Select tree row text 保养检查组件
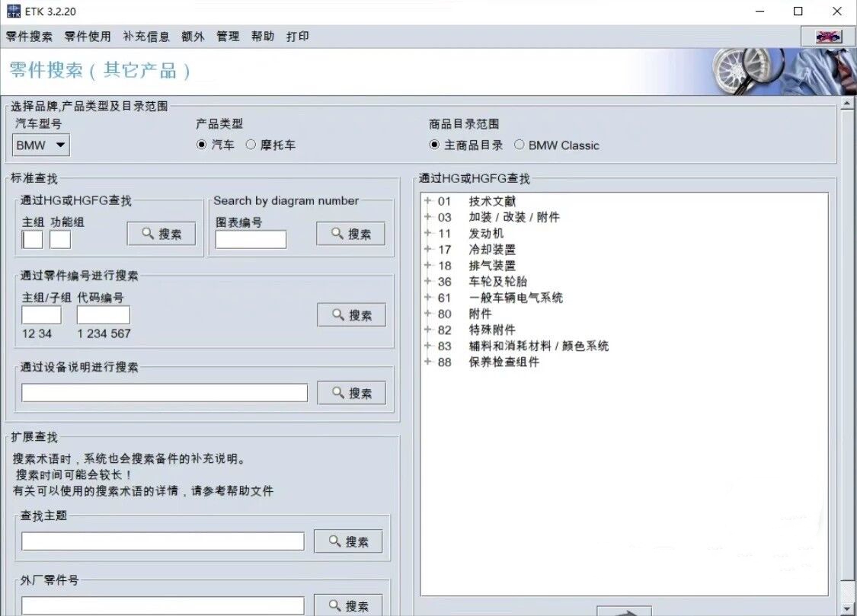Screen dimensions: 857x616 (504, 362)
